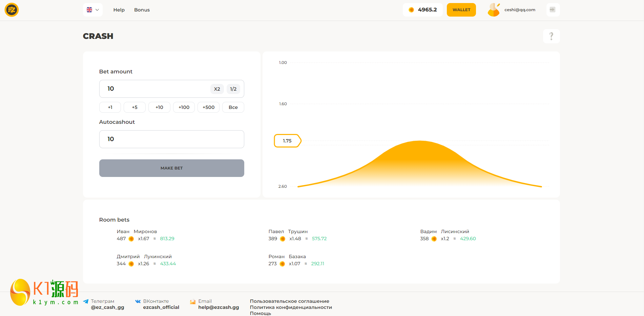Open the question mark help icon
644x316 pixels.
[551, 36]
